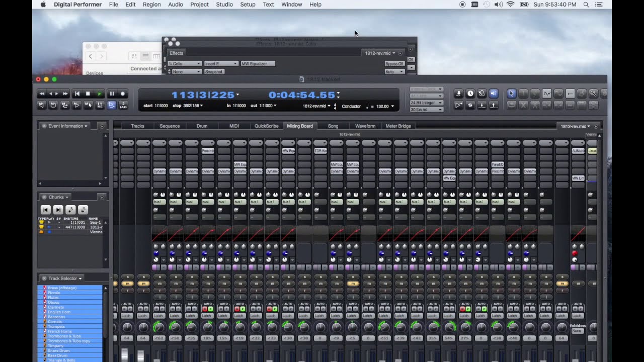
Task: Toggle the highlighted auto-scroll button in transport
Action: [x=111, y=105]
